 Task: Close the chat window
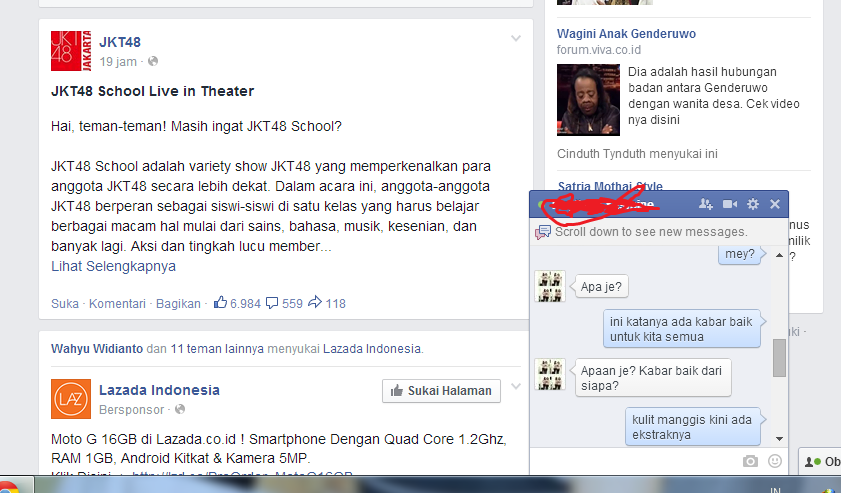(x=774, y=204)
